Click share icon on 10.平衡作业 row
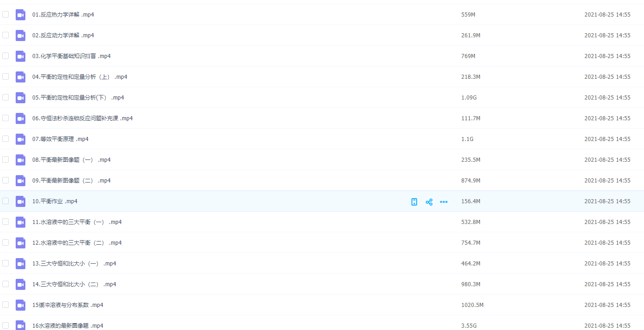The height and width of the screenshot is (330, 644). point(429,202)
